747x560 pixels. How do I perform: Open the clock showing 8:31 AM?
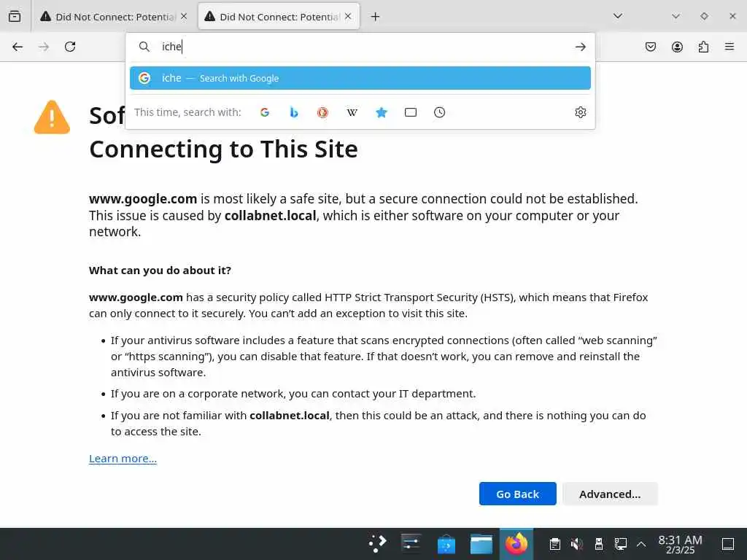coord(680,544)
